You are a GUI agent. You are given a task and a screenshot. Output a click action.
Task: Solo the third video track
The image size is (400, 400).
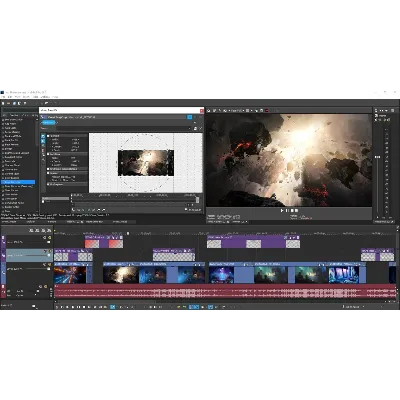tap(50, 265)
